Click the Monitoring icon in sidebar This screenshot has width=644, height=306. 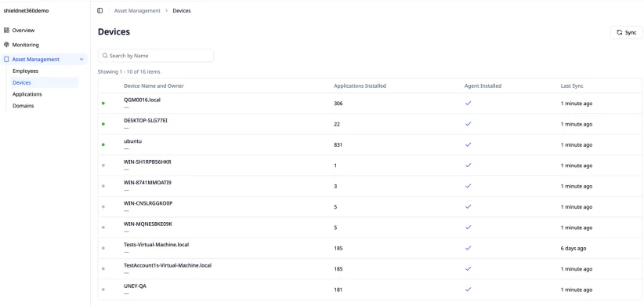(6, 45)
